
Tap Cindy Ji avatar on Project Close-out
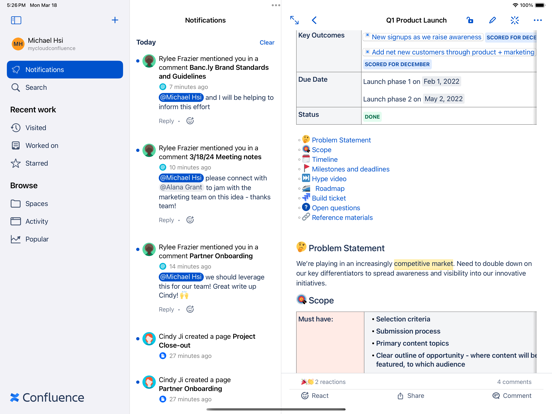(149, 339)
